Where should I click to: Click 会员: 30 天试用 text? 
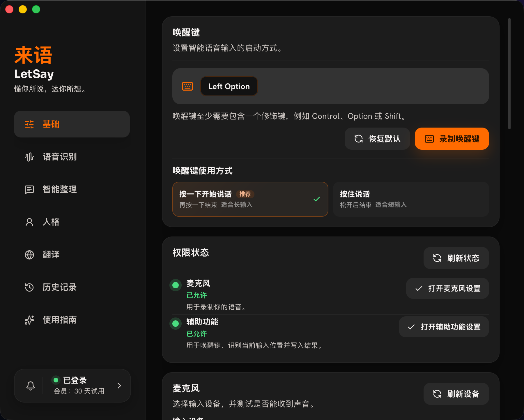(79, 391)
